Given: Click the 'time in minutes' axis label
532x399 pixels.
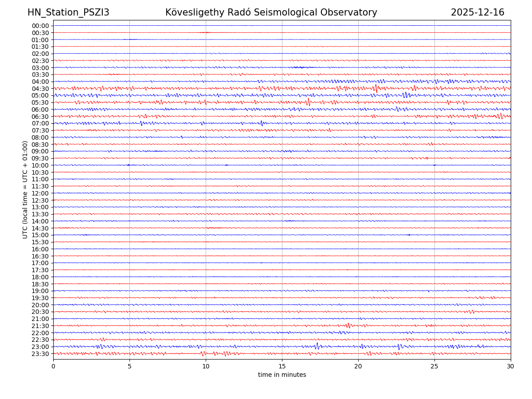Looking at the screenshot, I should click(282, 375).
